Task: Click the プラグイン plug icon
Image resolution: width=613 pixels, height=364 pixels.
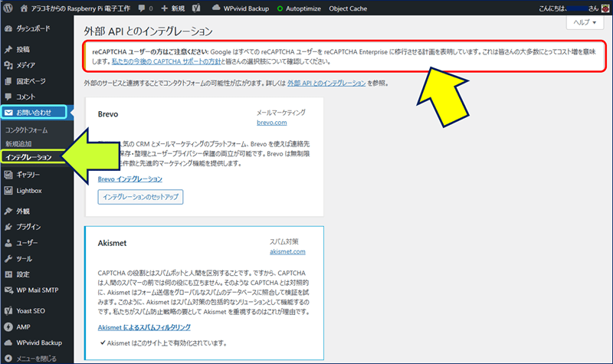Action: [8, 227]
